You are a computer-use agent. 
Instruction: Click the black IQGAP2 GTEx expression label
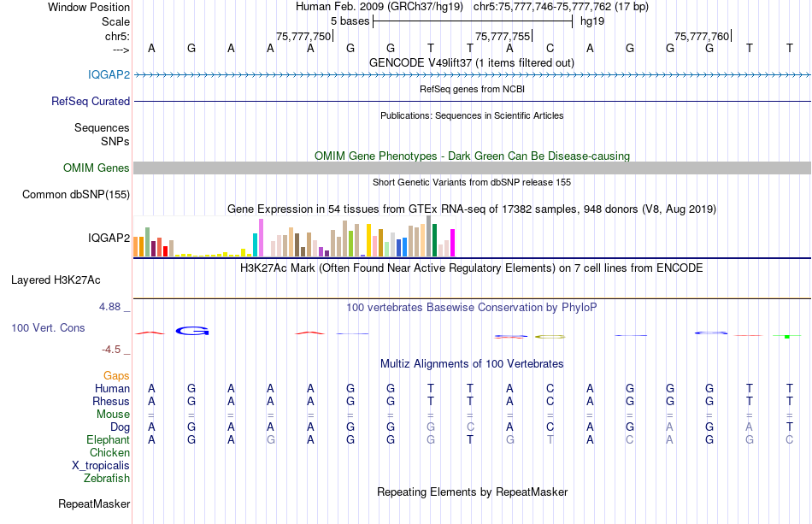pyautogui.click(x=109, y=238)
